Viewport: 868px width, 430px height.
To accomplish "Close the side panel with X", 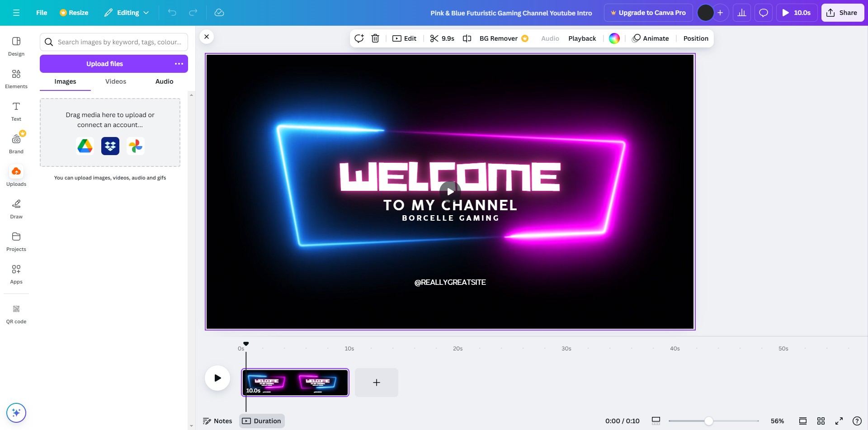I will point(207,37).
